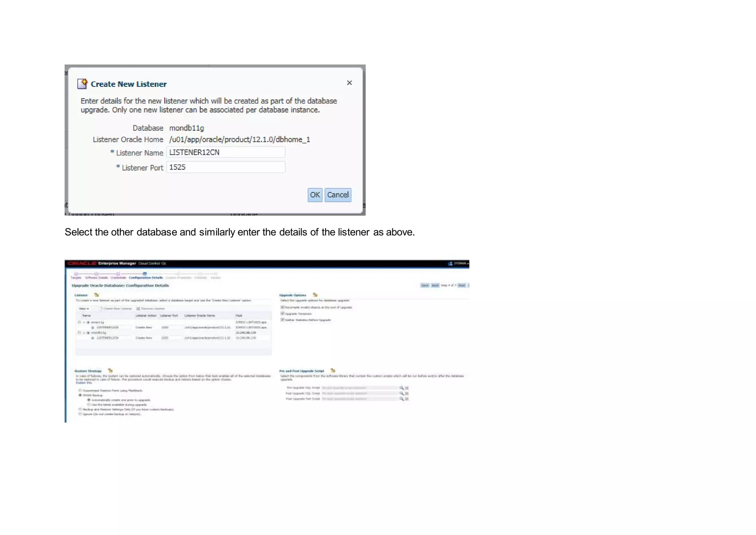Viewport: 756px width, 535px height.
Task: Select Guaranteed Restore Point using Flashback option
Action: [x=80, y=391]
